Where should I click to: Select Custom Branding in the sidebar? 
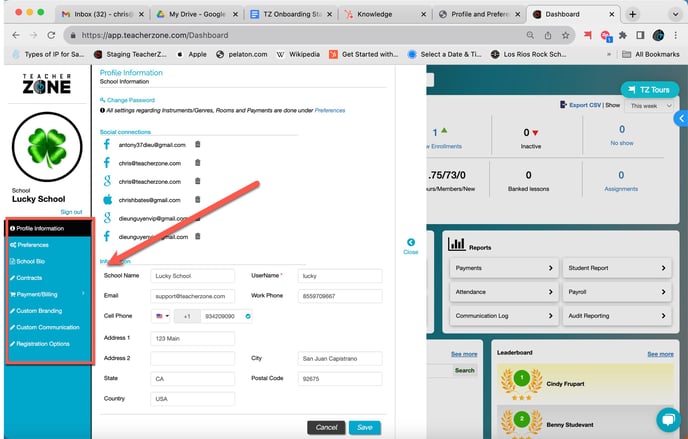coord(40,310)
